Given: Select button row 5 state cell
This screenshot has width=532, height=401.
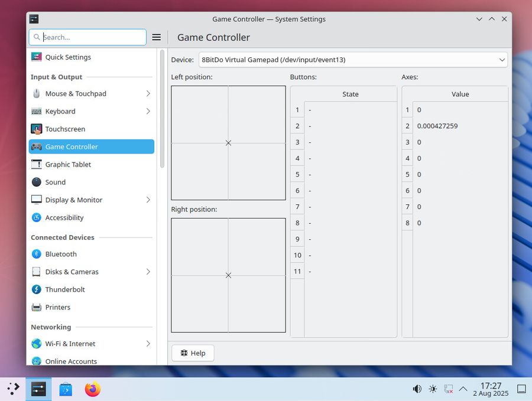Looking at the screenshot, I should point(351,175).
